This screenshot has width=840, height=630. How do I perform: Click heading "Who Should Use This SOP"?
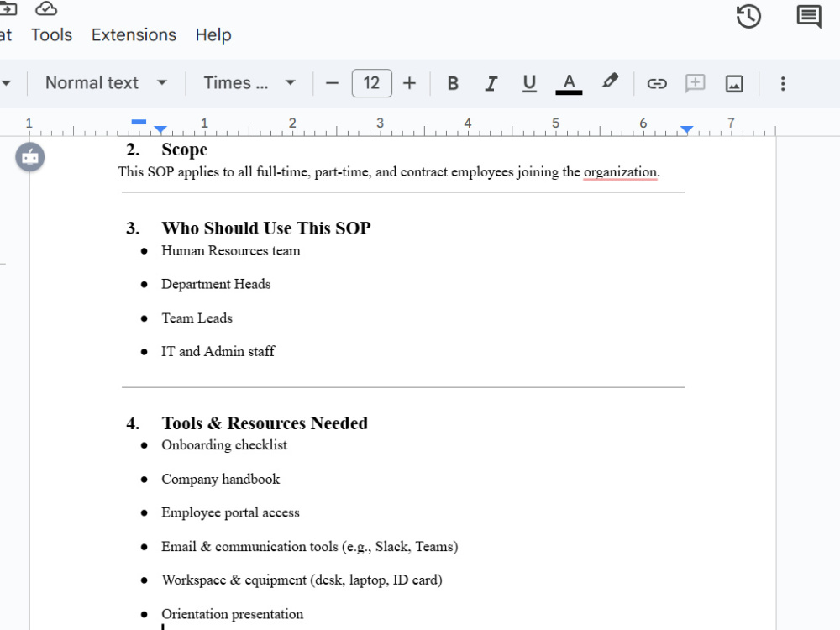(266, 228)
